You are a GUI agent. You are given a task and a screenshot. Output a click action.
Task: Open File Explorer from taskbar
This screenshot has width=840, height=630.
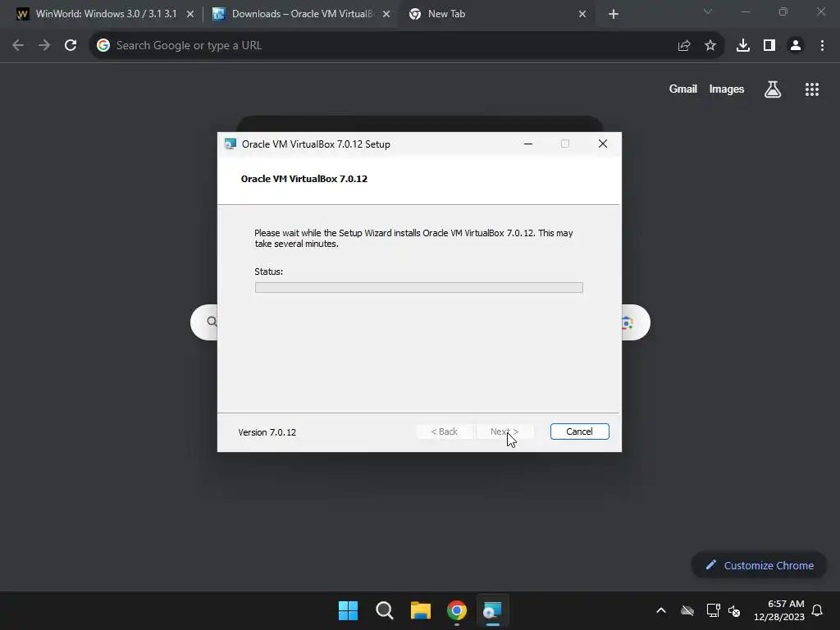point(421,610)
